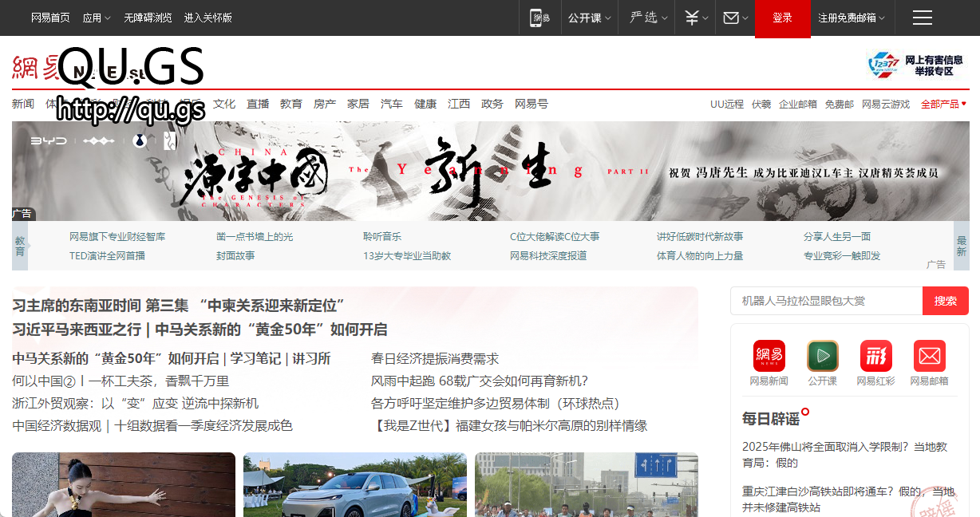The height and width of the screenshot is (517, 980).
Task: Expand the 注册免费邮箱 dropdown
Action: click(852, 18)
